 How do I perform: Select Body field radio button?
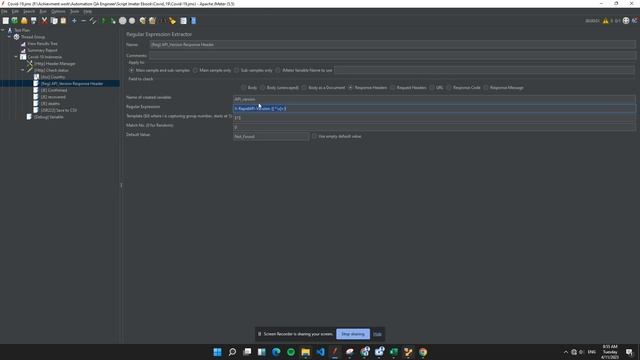pos(244,88)
